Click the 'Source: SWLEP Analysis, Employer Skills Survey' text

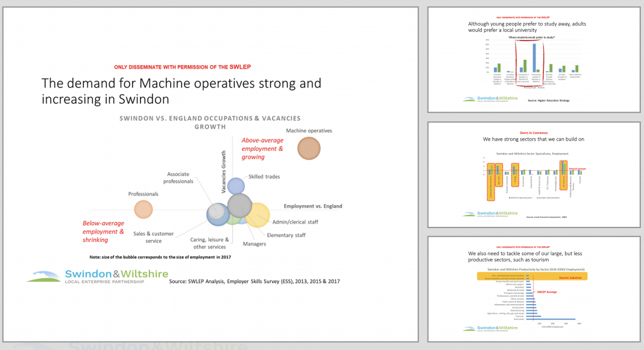point(254,281)
